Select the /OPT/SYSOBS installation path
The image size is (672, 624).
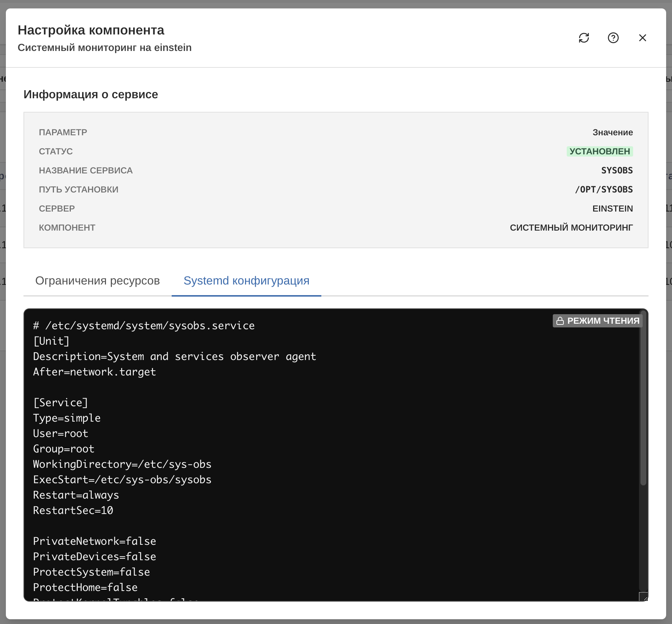pyautogui.click(x=604, y=189)
